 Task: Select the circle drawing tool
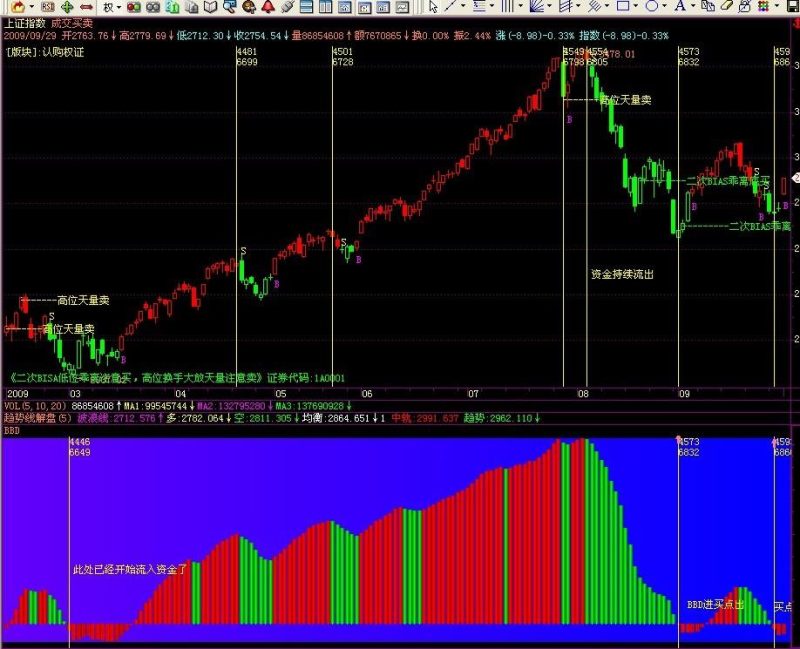point(652,6)
